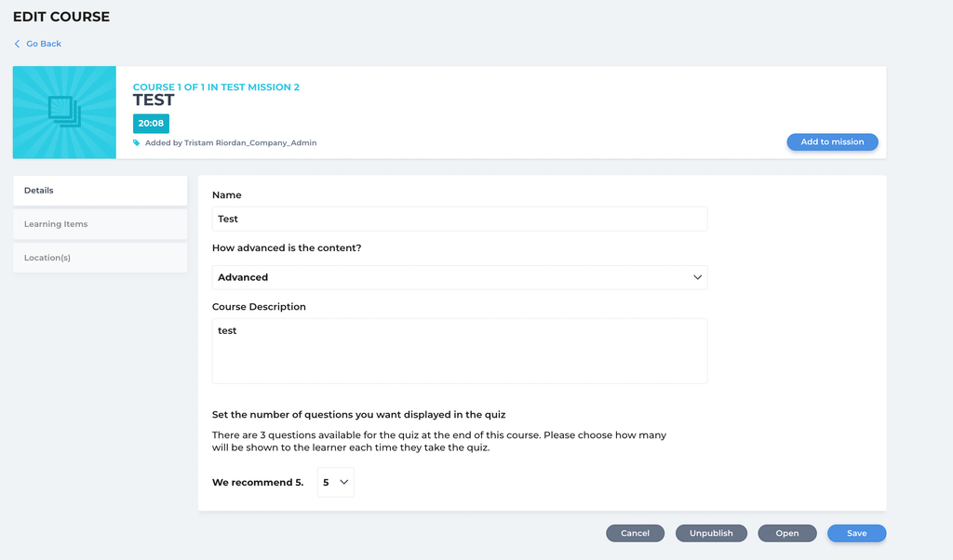Click the TEST course title
The width and height of the screenshot is (953, 560).
154,100
